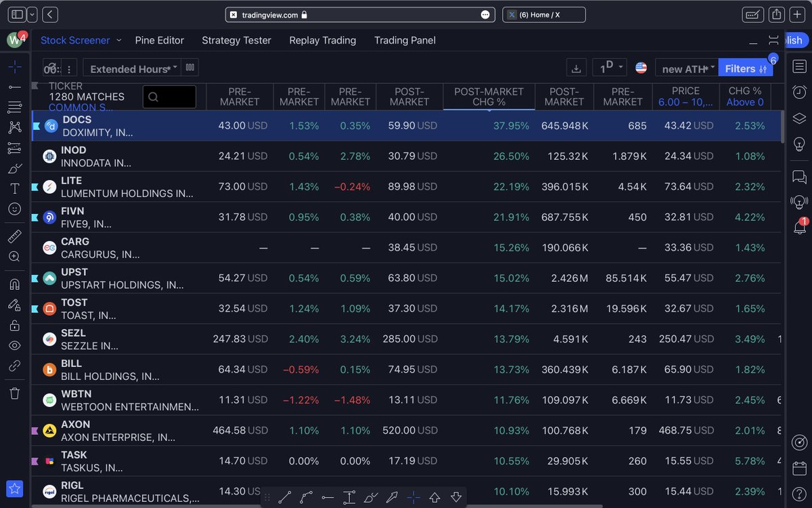Open the patterns tool in left sidebar
The width and height of the screenshot is (812, 508).
tap(15, 127)
